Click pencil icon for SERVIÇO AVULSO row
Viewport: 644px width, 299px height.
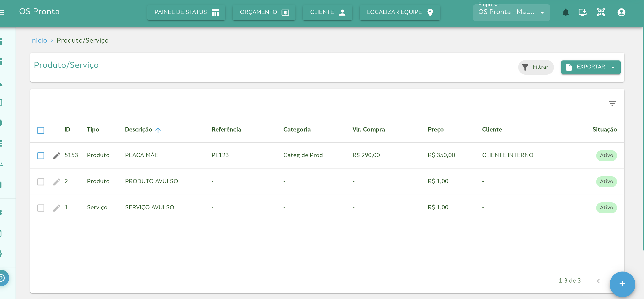[56, 208]
